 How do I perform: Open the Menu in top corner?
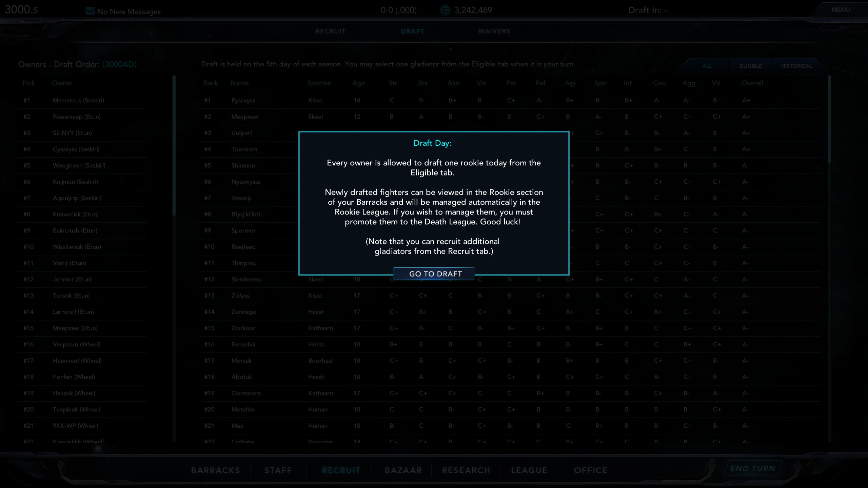840,10
